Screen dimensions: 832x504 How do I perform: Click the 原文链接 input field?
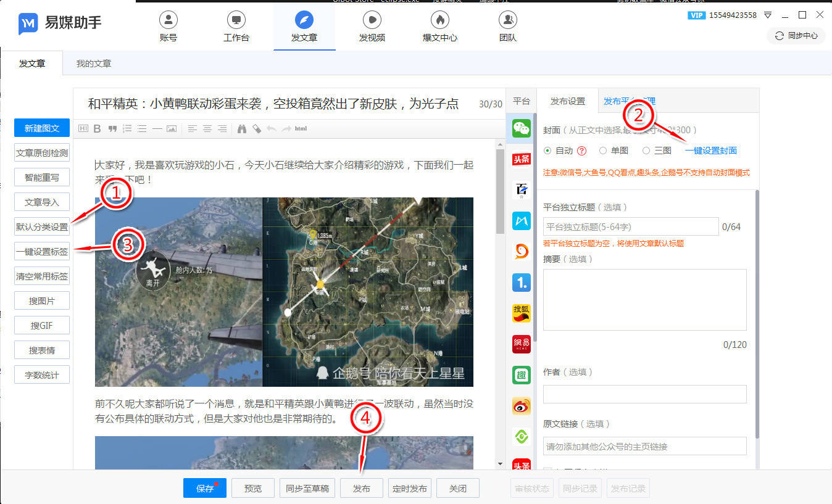pos(645,446)
